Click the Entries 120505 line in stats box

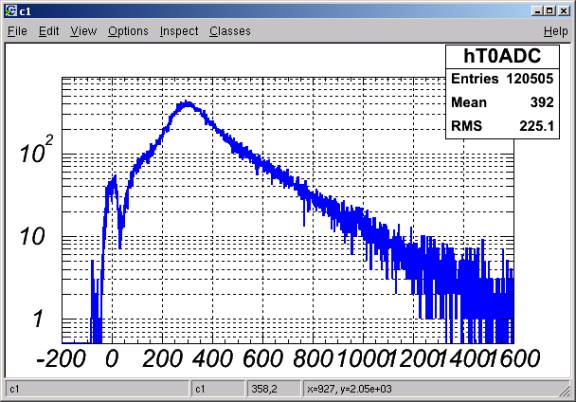pyautogui.click(x=502, y=79)
